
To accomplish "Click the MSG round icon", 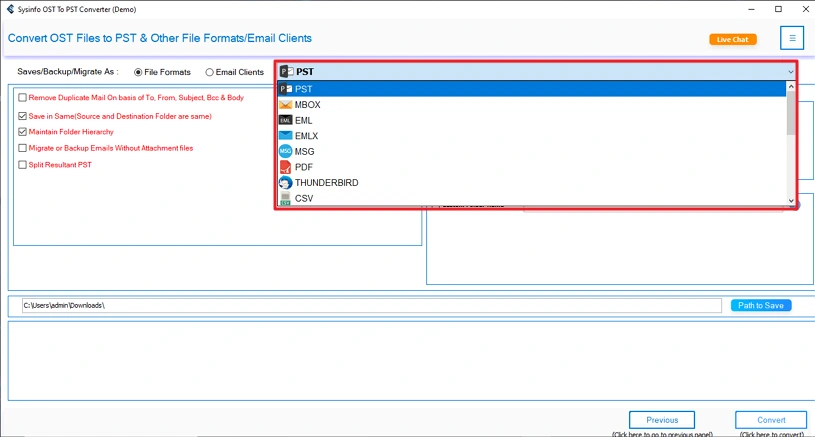I will [x=285, y=151].
